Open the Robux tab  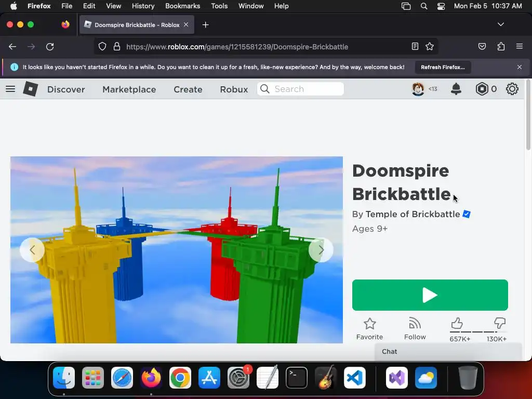click(234, 89)
